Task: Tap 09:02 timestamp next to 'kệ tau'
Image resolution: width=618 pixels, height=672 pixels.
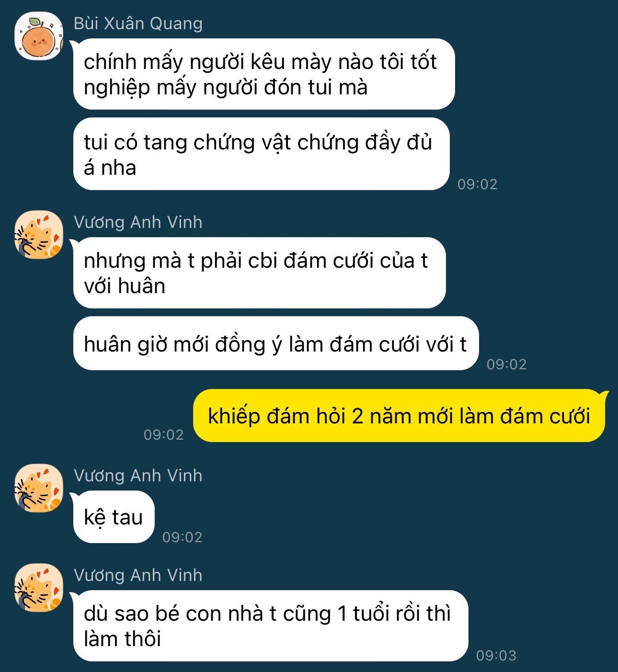Action: point(183,537)
